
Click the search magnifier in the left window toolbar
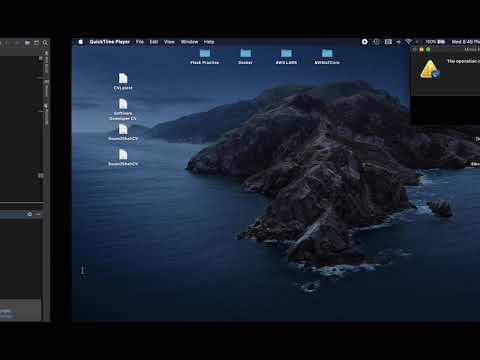(x=45, y=43)
